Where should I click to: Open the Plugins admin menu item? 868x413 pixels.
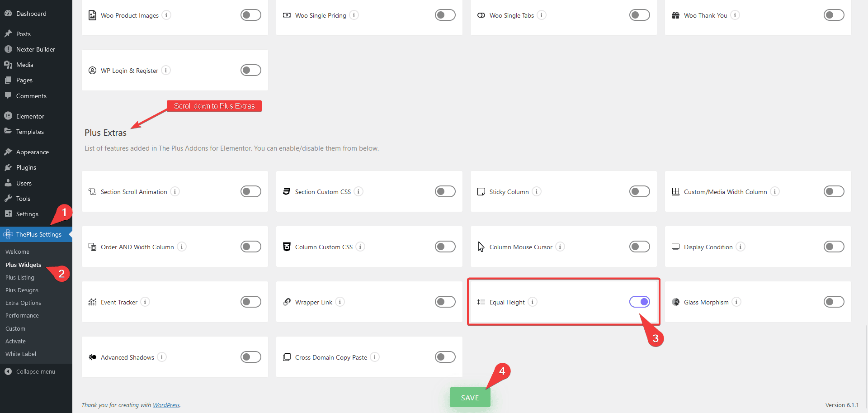[26, 167]
